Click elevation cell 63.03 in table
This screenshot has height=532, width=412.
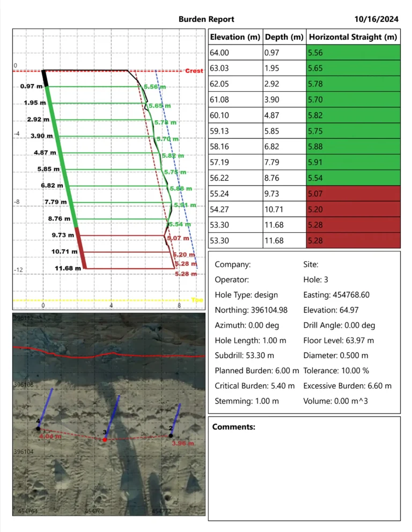pyautogui.click(x=236, y=68)
